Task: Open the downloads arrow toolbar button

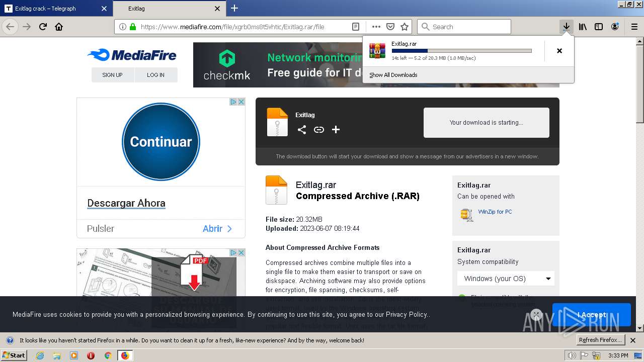Action: (567, 27)
